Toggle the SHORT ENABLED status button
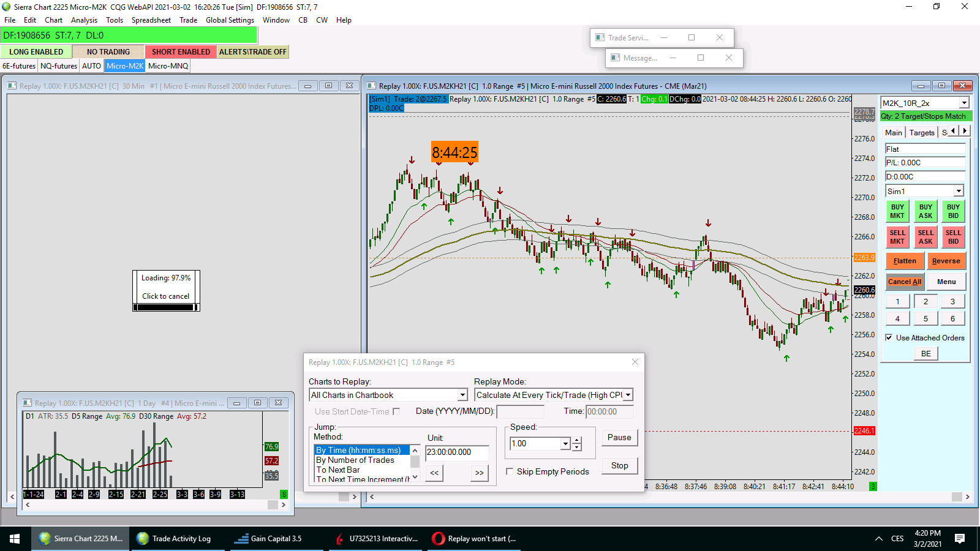The width and height of the screenshot is (980, 551). pyautogui.click(x=181, y=52)
